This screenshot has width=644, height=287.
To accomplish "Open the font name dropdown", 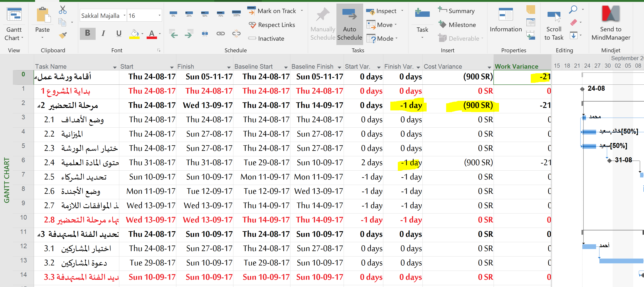I will (x=124, y=16).
